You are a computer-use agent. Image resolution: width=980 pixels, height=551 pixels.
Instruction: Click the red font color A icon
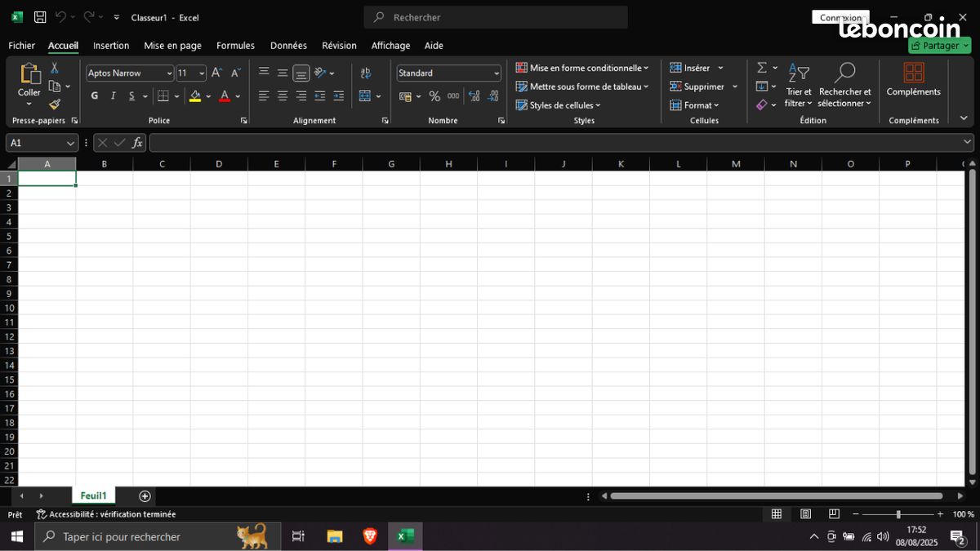click(225, 96)
